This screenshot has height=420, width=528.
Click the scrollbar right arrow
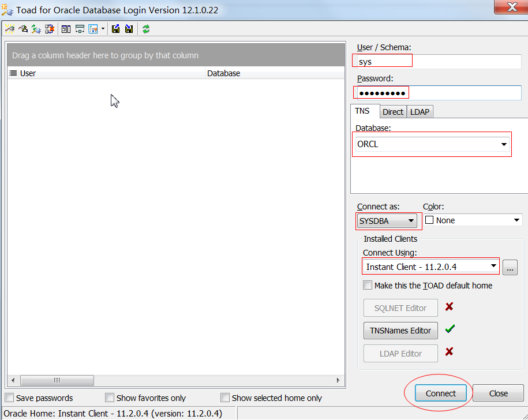338,380
